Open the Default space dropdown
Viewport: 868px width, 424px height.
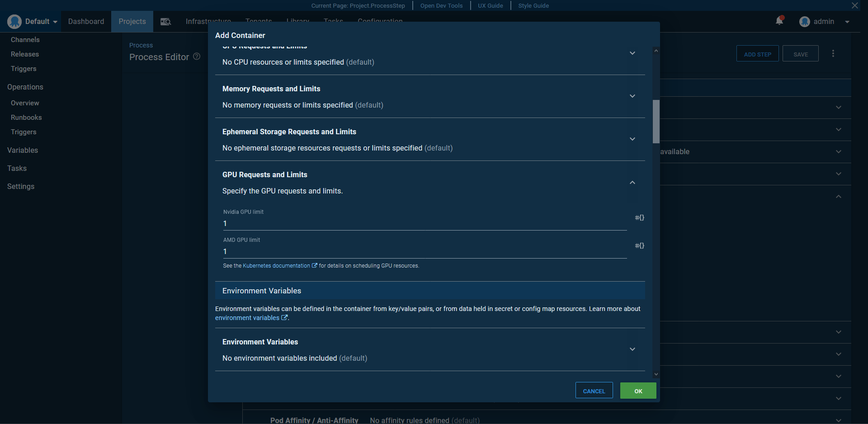tap(40, 21)
